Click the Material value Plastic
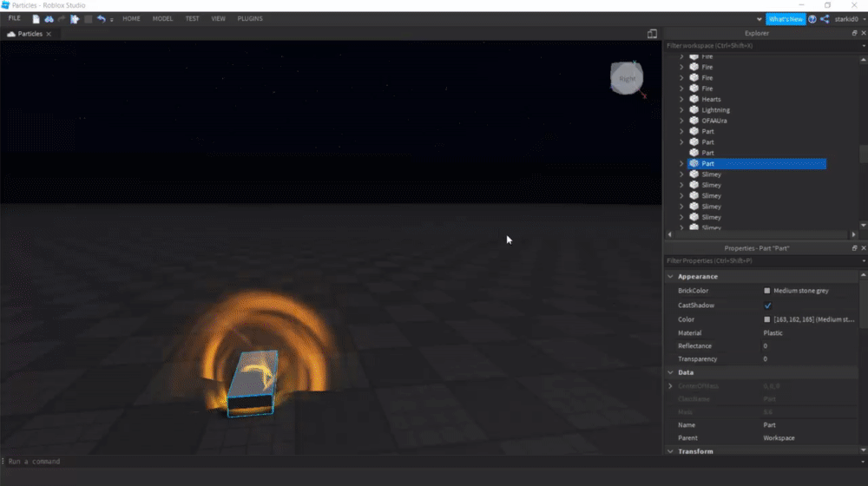The image size is (868, 486). (x=773, y=332)
